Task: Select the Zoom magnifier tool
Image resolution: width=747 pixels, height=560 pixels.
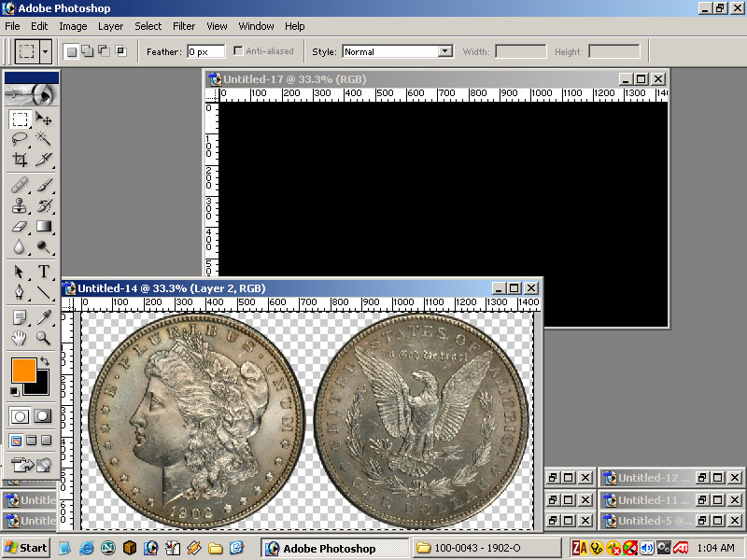Action: point(44,338)
